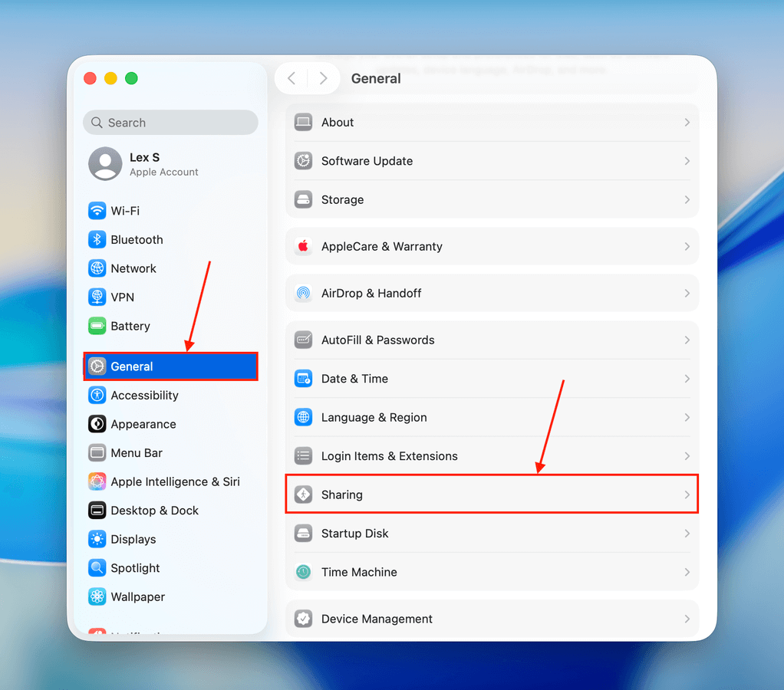Click the AppleCare & Warranty icon
The width and height of the screenshot is (784, 690).
click(x=304, y=246)
